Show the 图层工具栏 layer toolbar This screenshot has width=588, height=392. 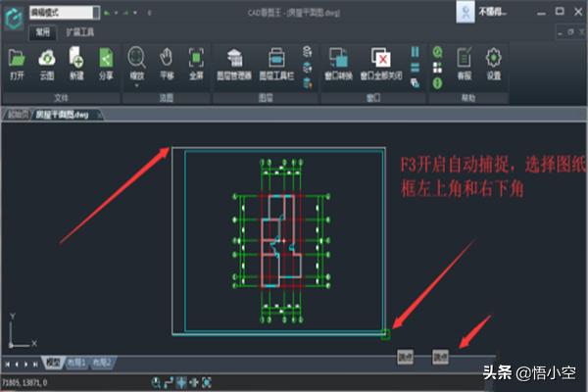[276, 59]
